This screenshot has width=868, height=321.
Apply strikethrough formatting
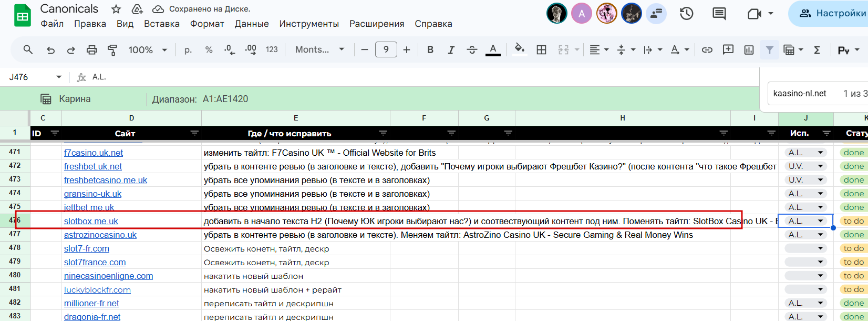(472, 49)
